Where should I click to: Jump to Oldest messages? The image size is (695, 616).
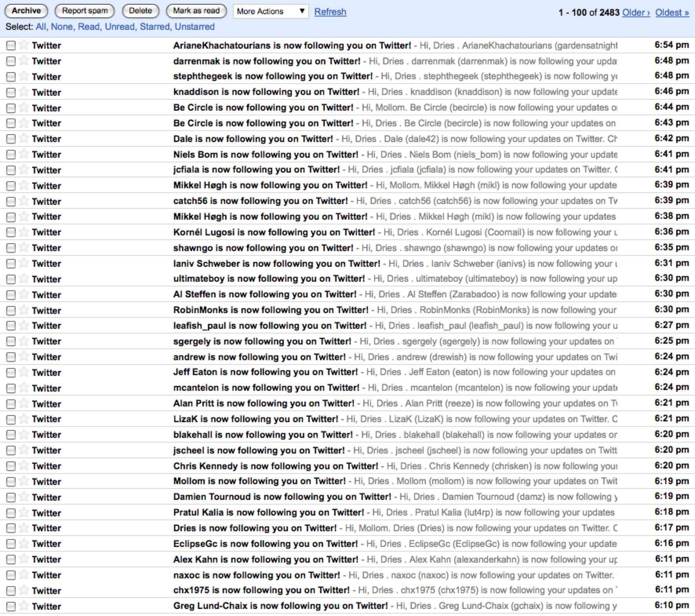pos(672,13)
